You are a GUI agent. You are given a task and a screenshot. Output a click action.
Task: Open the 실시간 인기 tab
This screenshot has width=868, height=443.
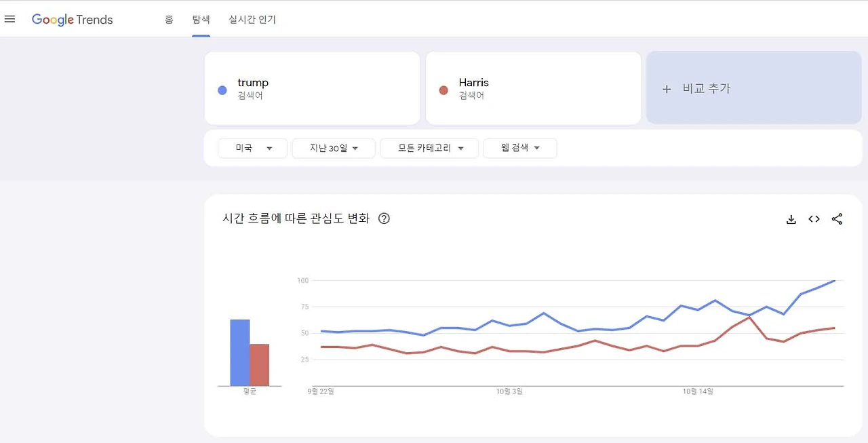(x=252, y=20)
